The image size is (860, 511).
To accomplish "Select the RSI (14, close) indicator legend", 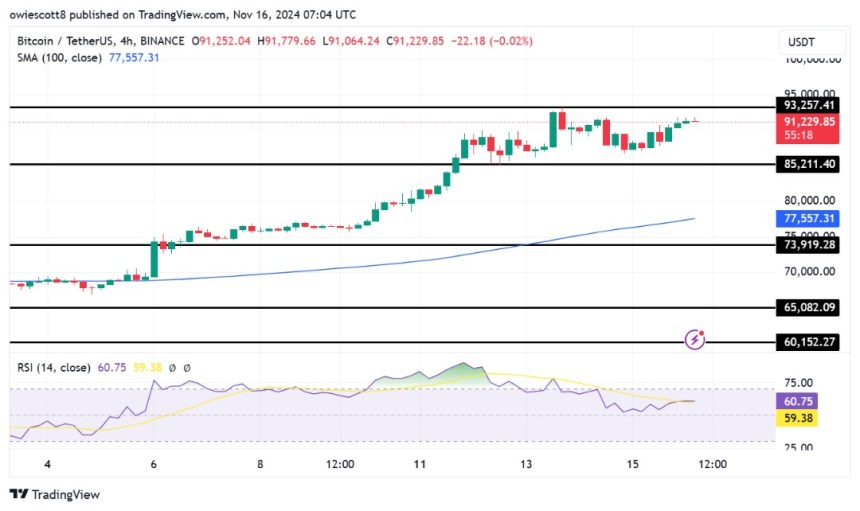I will [56, 368].
